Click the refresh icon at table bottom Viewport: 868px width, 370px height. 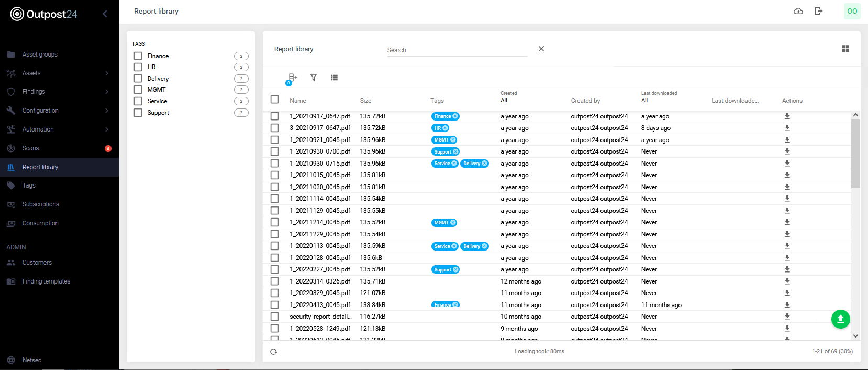[274, 352]
